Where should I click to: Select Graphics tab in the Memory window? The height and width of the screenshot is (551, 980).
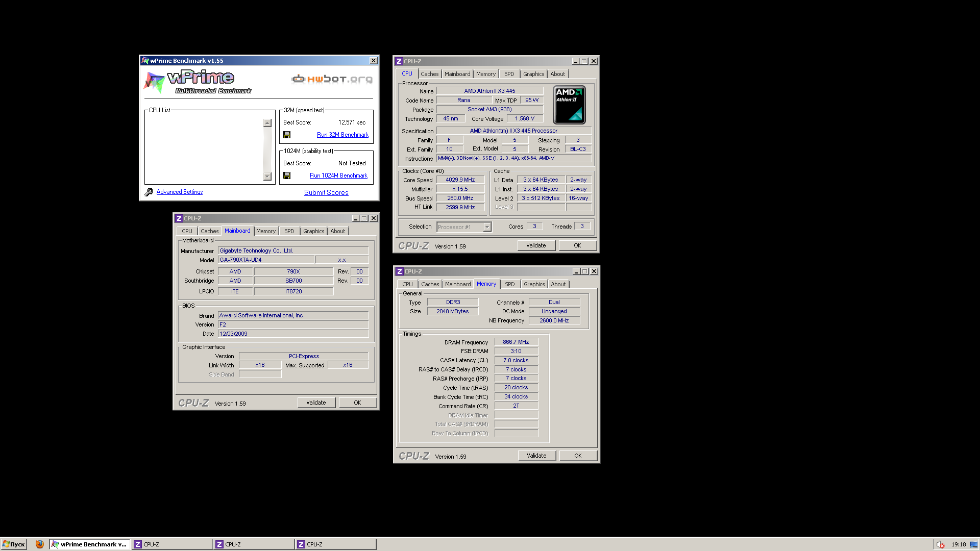click(534, 284)
